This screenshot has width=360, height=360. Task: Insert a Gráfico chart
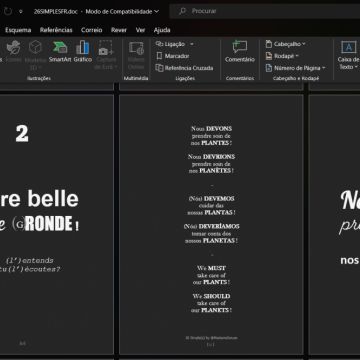[x=83, y=52]
